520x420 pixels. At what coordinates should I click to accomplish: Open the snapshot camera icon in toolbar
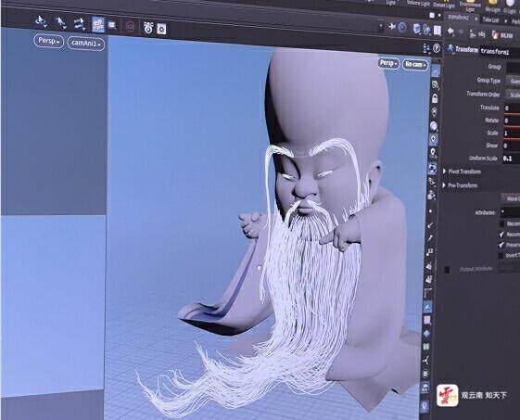pyautogui.click(x=147, y=28)
